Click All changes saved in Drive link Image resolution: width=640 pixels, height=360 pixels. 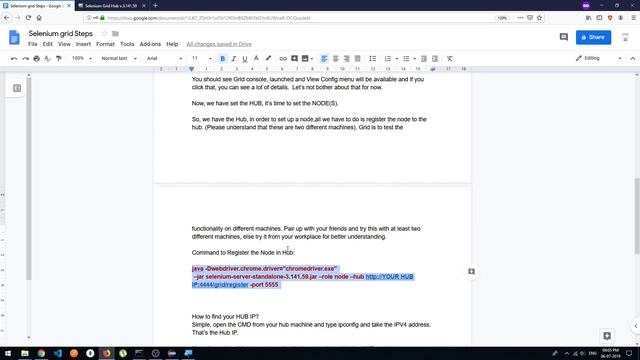tap(219, 44)
